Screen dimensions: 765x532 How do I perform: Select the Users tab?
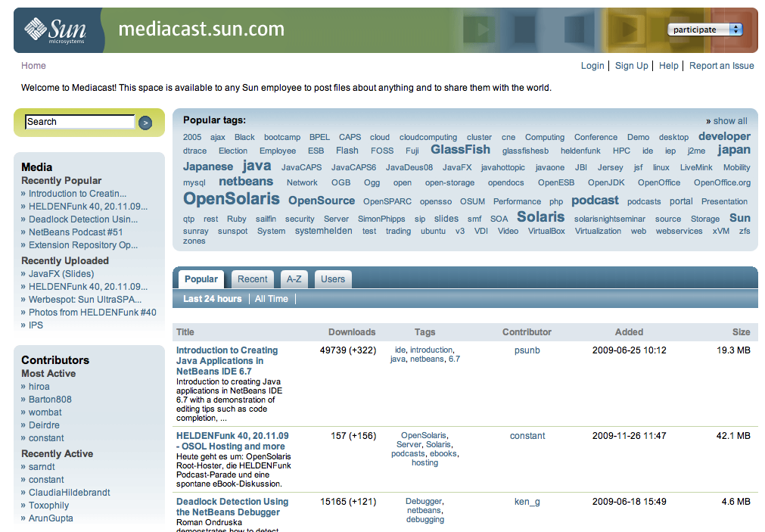(x=332, y=279)
